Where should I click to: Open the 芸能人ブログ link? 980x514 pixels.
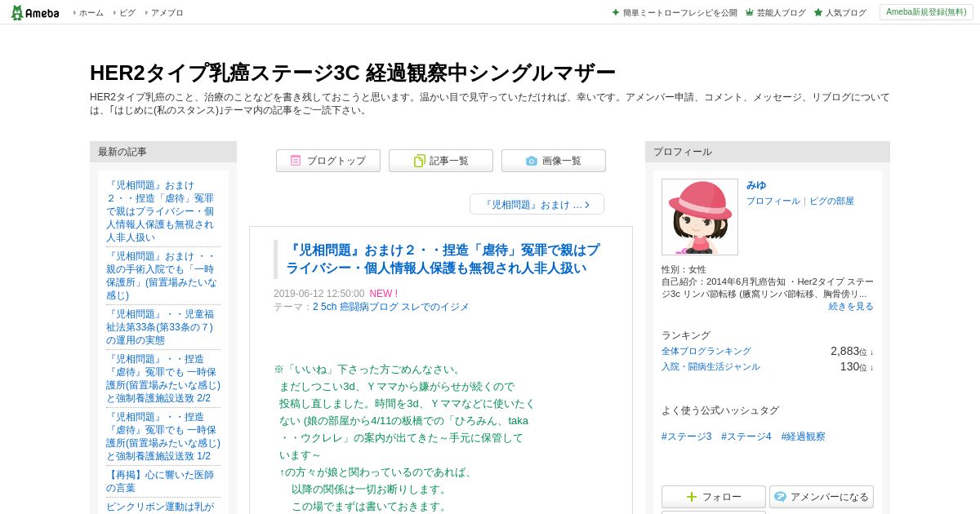click(x=781, y=12)
